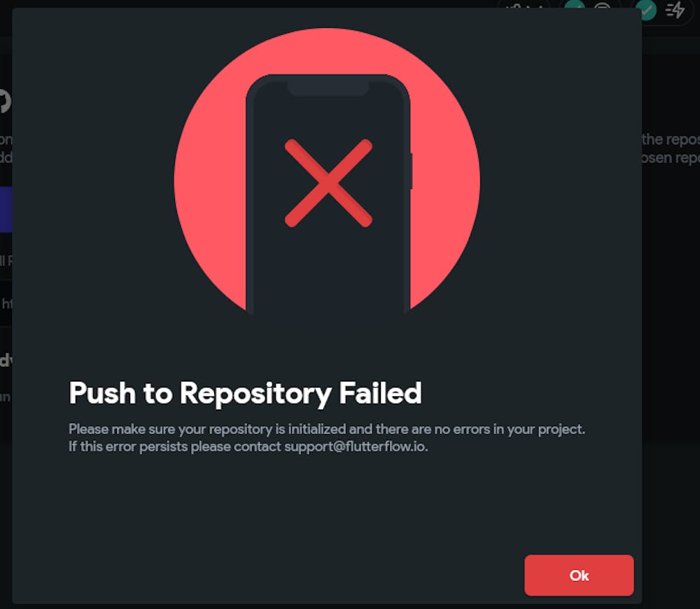Click the red X on the phone illustration
Screen dimensions: 700x609
click(x=328, y=183)
